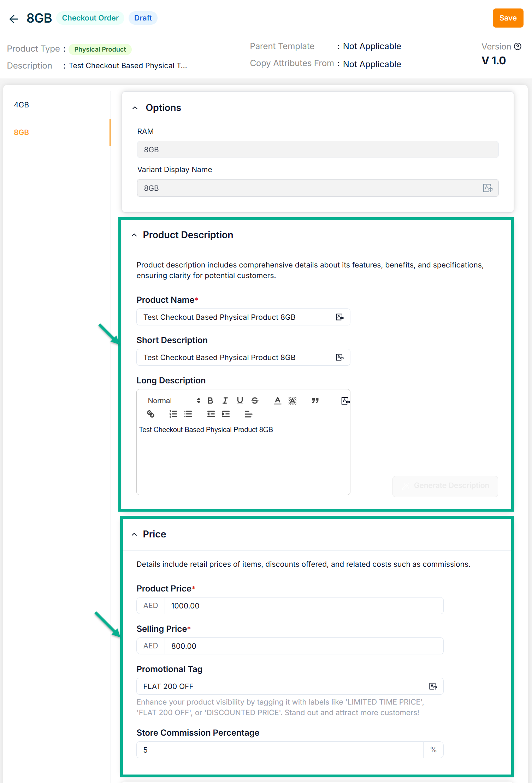Image resolution: width=532 pixels, height=783 pixels.
Task: Collapse the Options section
Action: [135, 108]
